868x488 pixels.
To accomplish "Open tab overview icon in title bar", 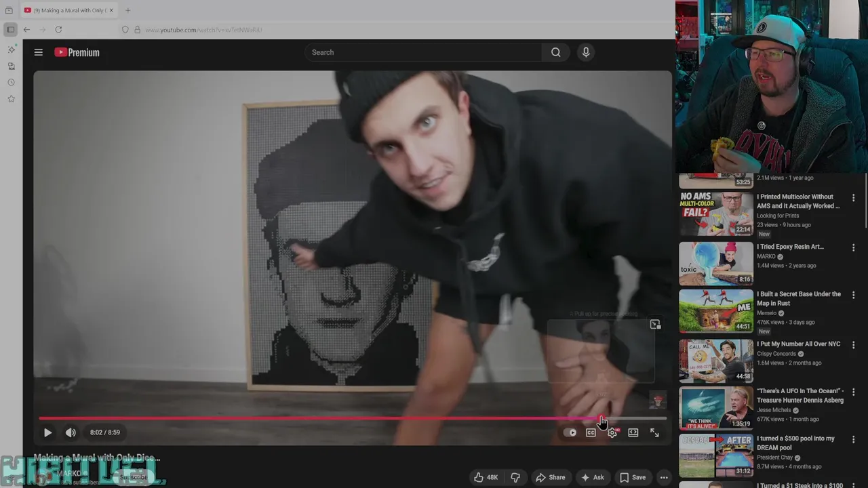I will [x=9, y=10].
